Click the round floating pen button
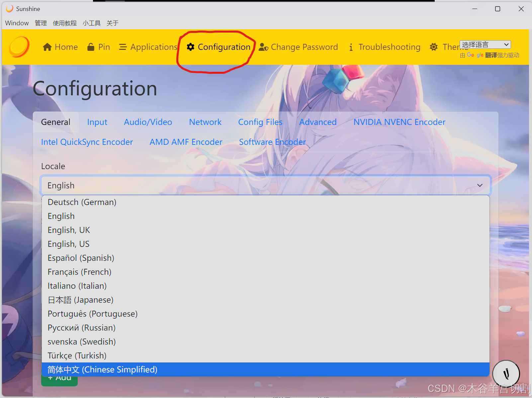532x398 pixels. pyautogui.click(x=506, y=374)
